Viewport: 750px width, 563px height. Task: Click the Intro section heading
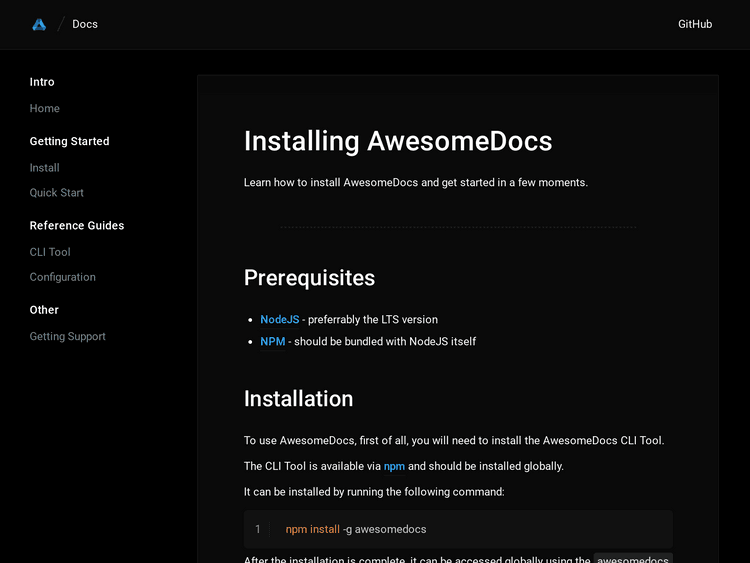42,82
